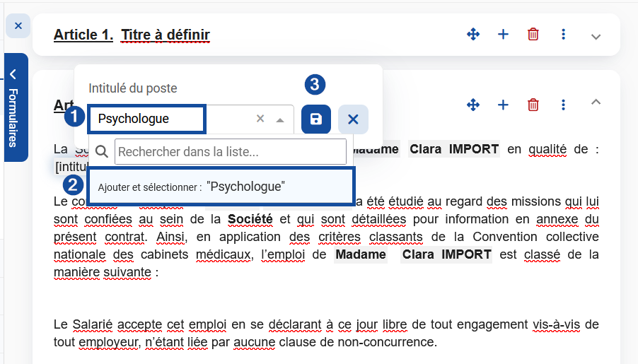Close the panel with the top-left X button
638x364 pixels.
(x=18, y=26)
